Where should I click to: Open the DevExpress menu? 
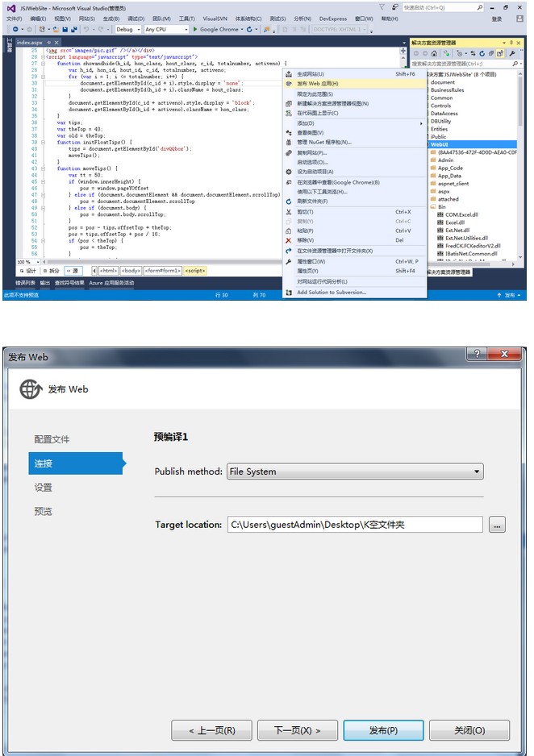tap(333, 19)
